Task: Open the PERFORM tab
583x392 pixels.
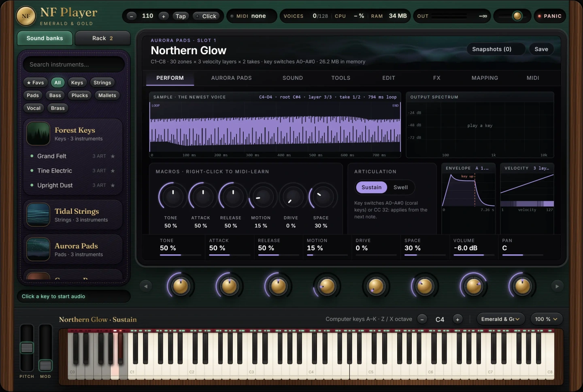Action: [170, 78]
